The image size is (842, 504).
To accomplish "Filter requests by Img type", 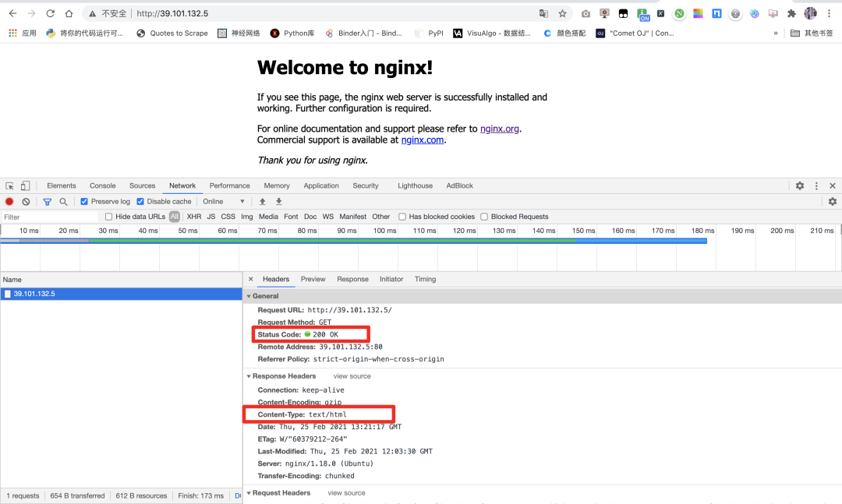I will click(x=247, y=217).
